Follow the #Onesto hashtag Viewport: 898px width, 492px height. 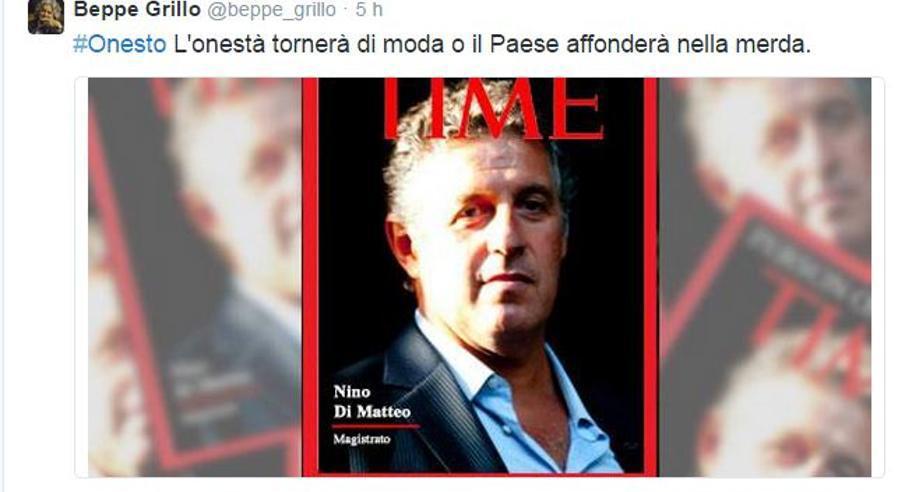point(119,44)
